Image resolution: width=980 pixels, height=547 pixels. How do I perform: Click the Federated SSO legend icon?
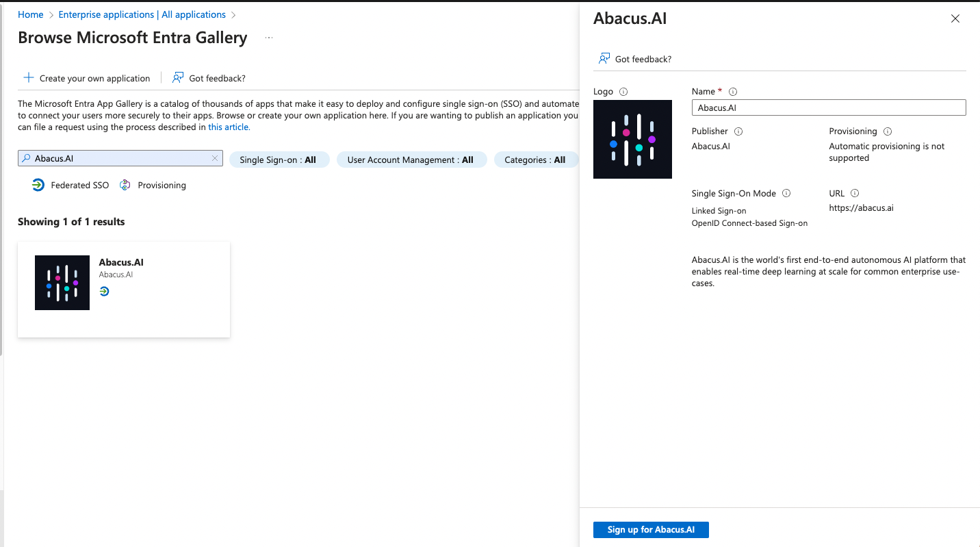[x=38, y=185]
